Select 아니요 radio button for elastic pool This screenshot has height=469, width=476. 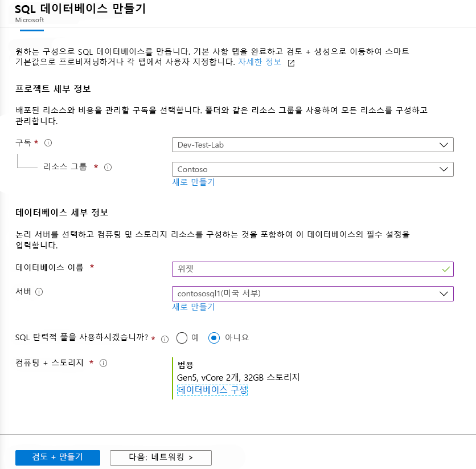[214, 338]
